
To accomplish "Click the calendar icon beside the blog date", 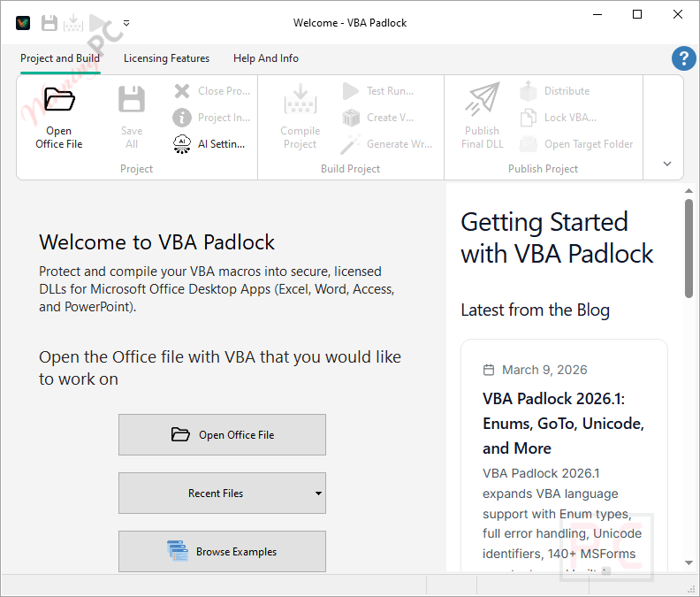I will click(489, 370).
